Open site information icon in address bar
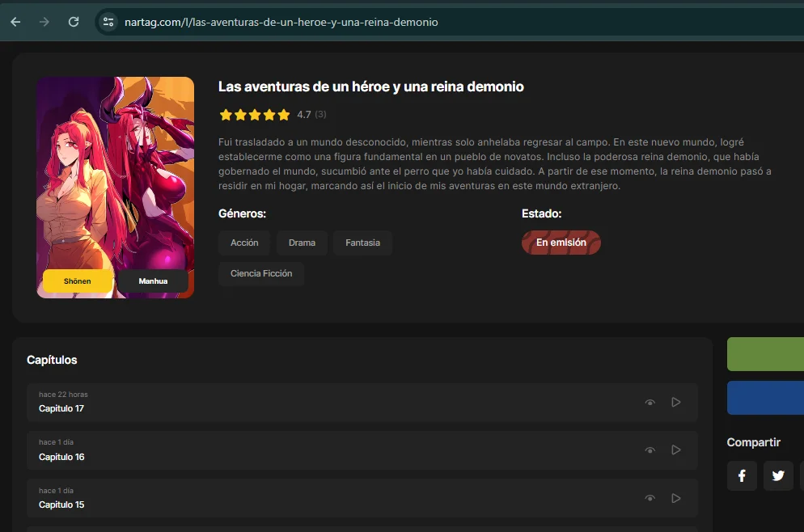 [108, 22]
